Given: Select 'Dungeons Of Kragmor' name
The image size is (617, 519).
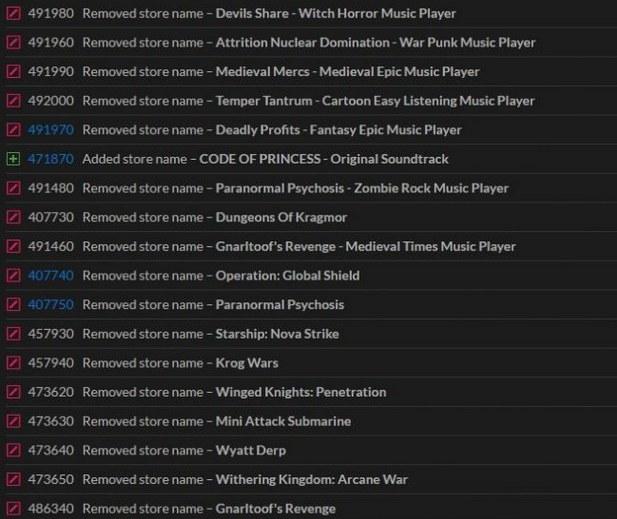Looking at the screenshot, I should [x=281, y=218].
